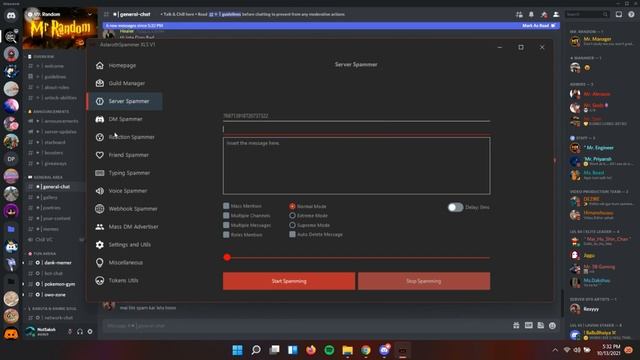Click the notification bell in channel header
This screenshot has width=640, height=360.
coord(531,14)
